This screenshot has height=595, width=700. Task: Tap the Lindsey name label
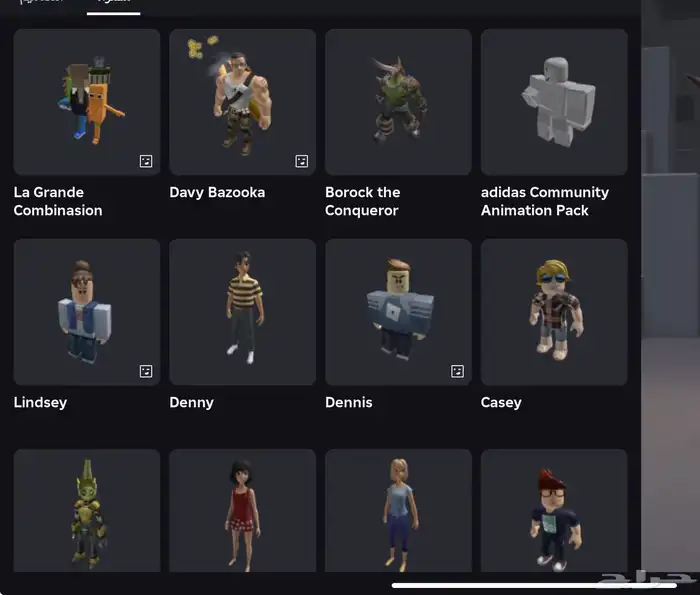(x=40, y=402)
